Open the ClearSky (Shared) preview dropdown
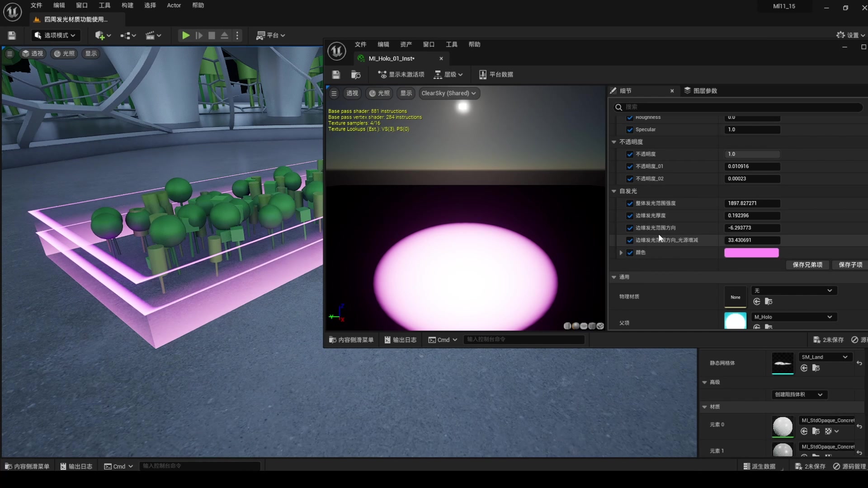The width and height of the screenshot is (868, 488). pos(448,93)
